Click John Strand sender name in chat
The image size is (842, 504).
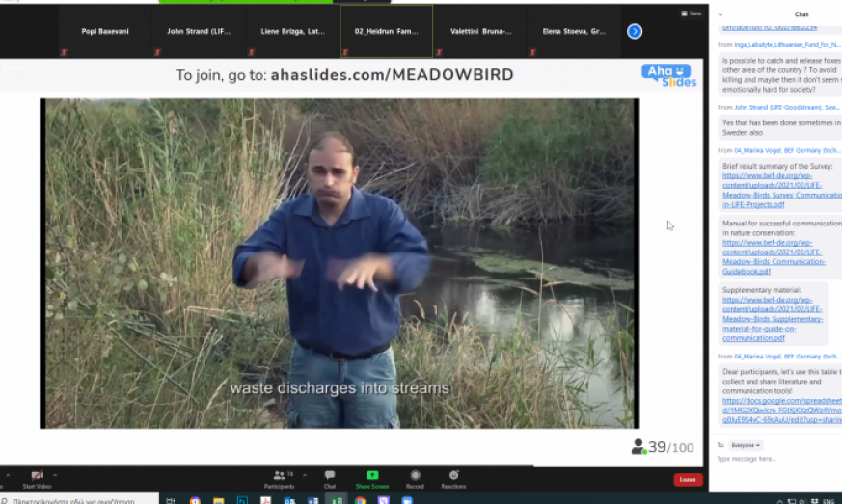787,107
